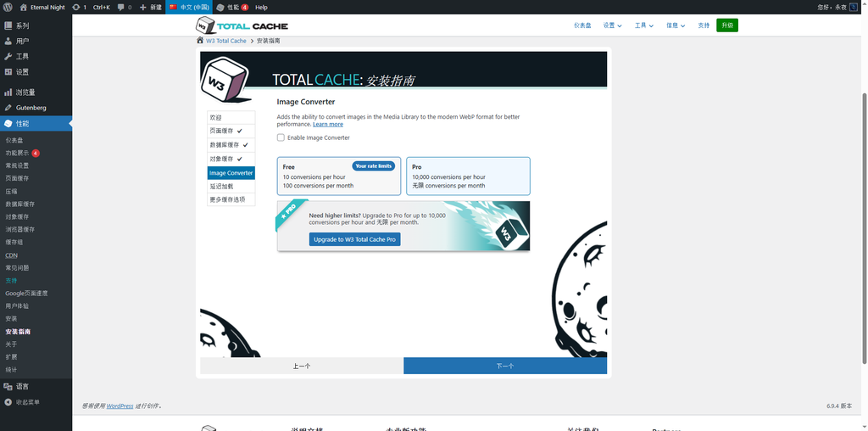Open 安装指南 in the sidebar

[18, 332]
